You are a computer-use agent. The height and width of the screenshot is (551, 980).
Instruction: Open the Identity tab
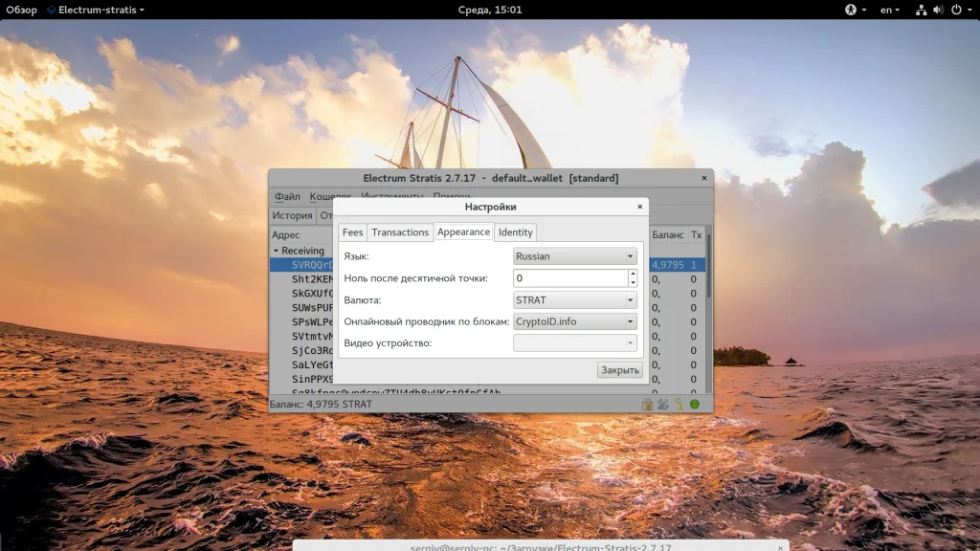(x=515, y=232)
